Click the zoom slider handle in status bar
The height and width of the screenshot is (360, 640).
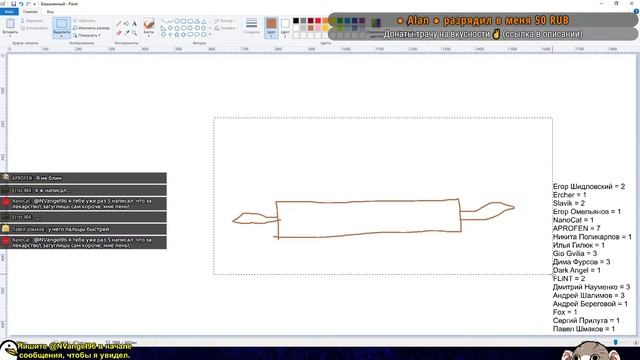click(616, 342)
